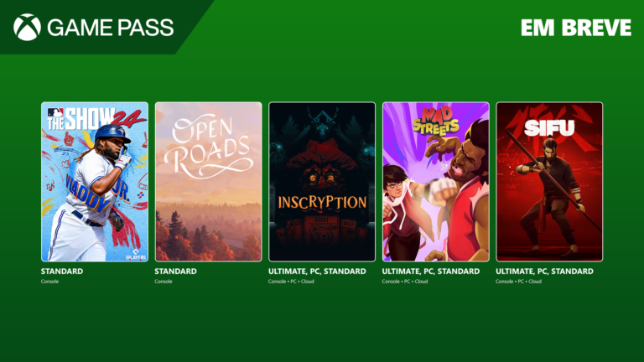Click the Open Roads script logo
This screenshot has height=362, width=644.
click(x=209, y=147)
